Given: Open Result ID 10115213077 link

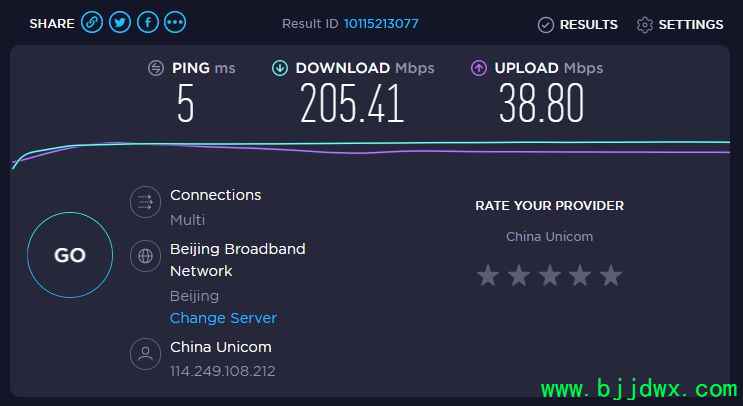Looking at the screenshot, I should coord(381,24).
